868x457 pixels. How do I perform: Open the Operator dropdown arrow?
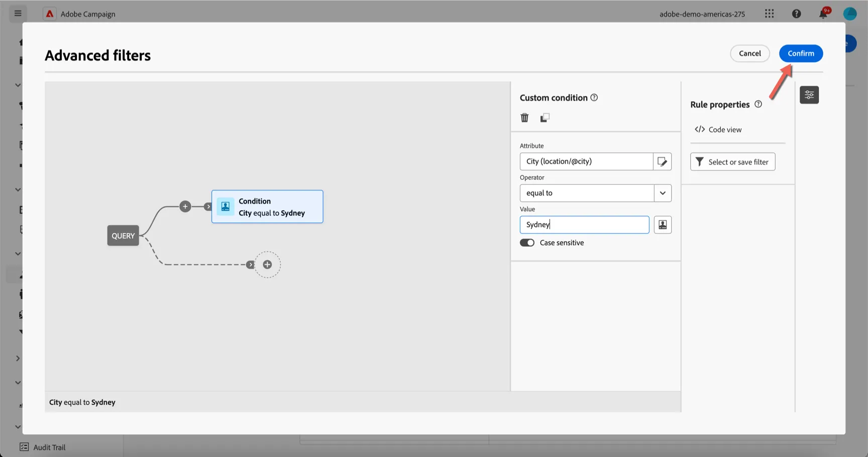tap(663, 193)
